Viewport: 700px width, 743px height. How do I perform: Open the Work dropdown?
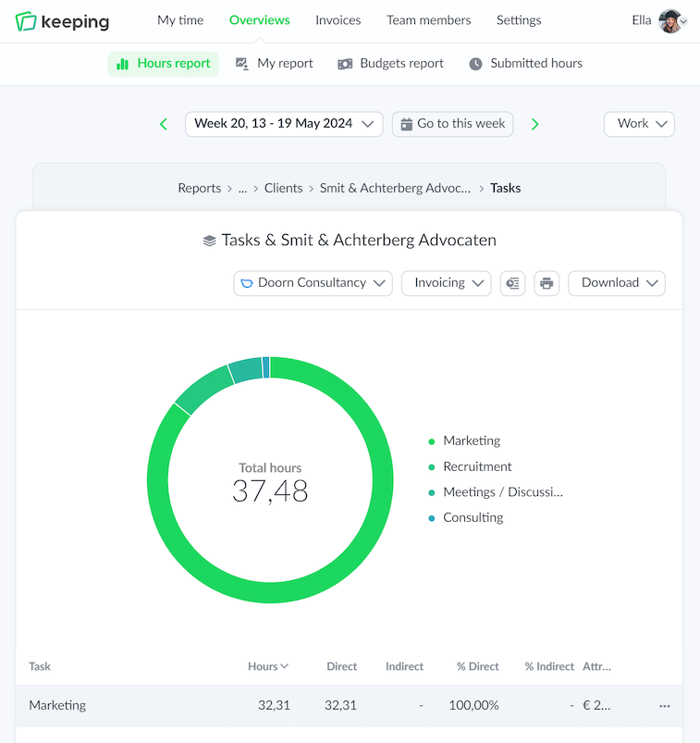click(x=639, y=124)
